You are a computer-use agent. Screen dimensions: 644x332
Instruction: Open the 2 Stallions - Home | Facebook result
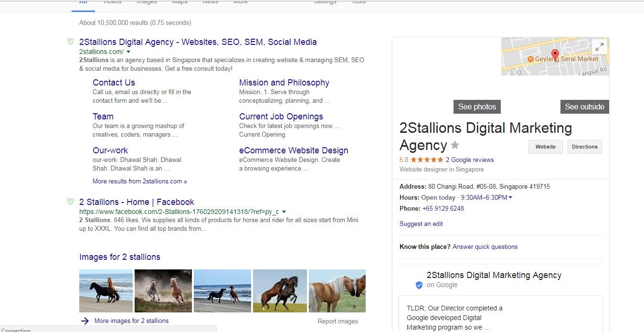[137, 202]
